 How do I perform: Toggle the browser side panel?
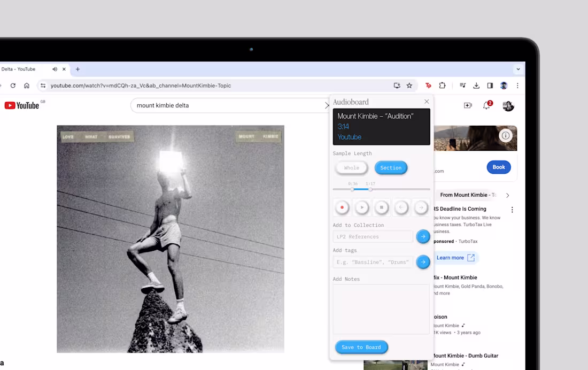pos(490,86)
